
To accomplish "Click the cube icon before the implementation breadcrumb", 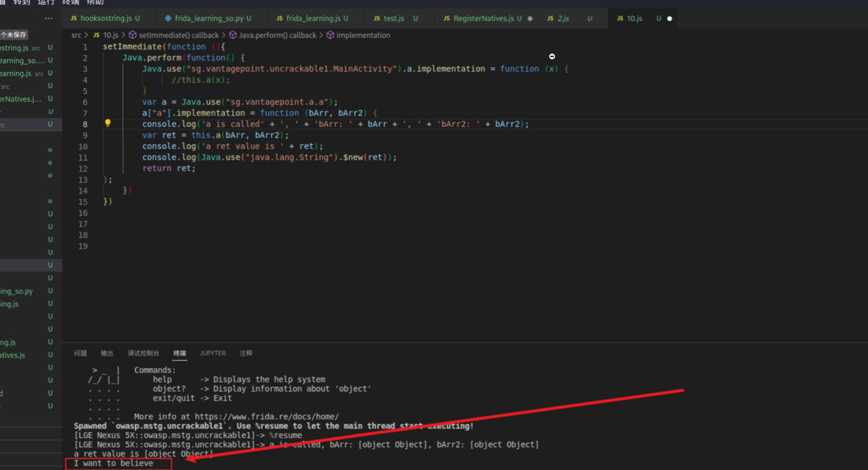I will pos(330,35).
